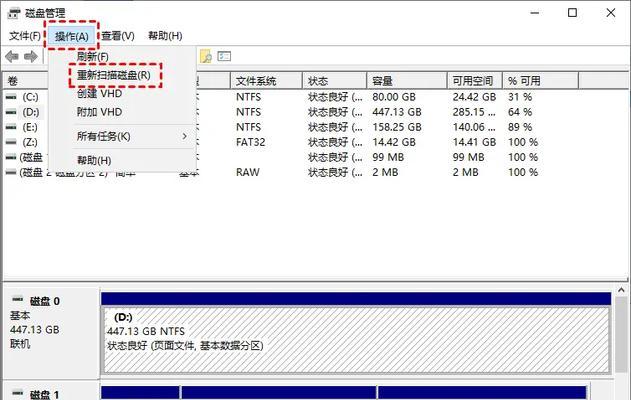Image resolution: width=631 pixels, height=400 pixels.
Task: Click the 磁盘 1 drive icon
Action: 17,392
